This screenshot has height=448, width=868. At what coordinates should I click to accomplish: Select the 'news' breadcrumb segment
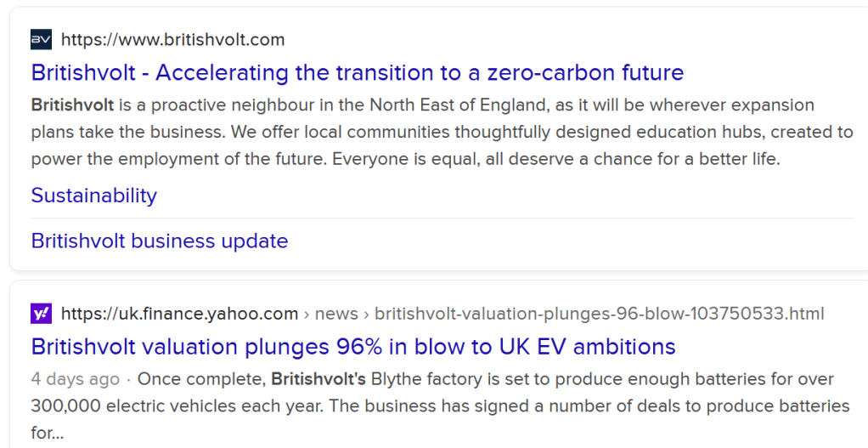coord(336,314)
